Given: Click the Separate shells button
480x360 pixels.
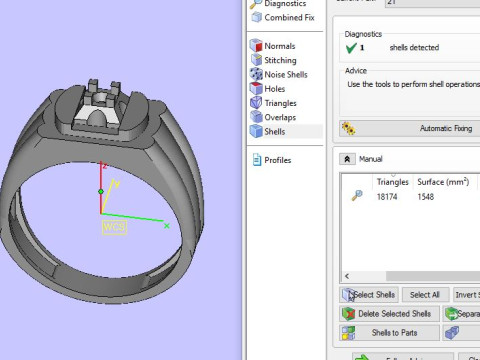Looking at the screenshot, I should pyautogui.click(x=462, y=314).
